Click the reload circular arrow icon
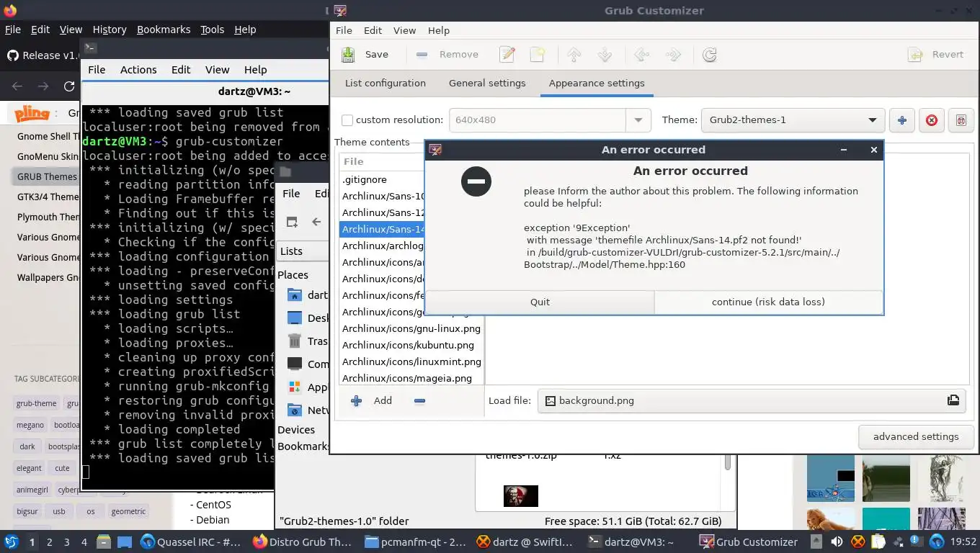 coord(710,55)
